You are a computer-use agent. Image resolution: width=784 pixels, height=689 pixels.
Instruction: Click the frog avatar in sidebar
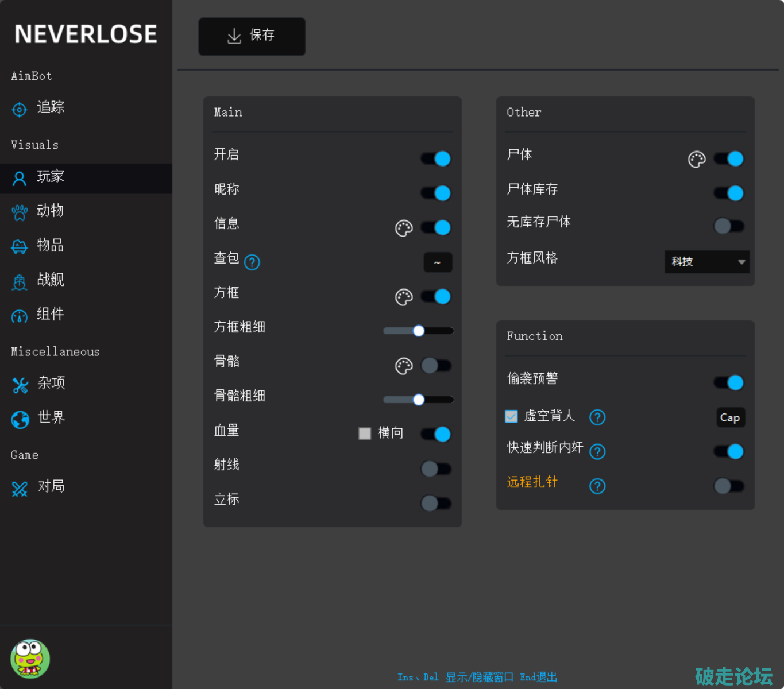(30, 659)
